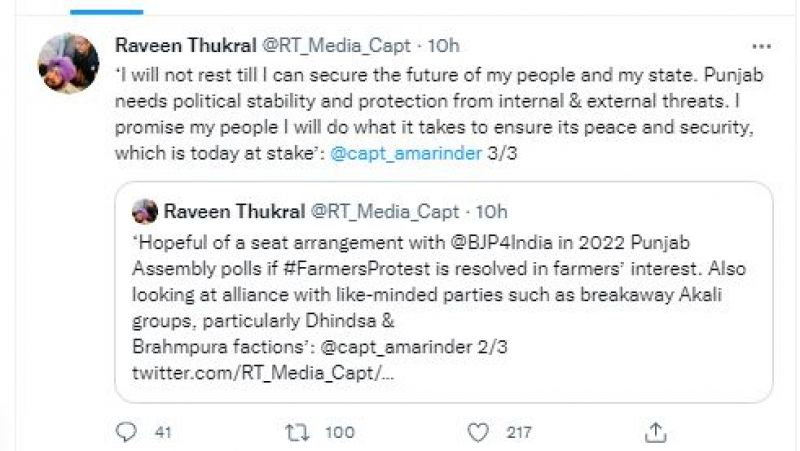Open the main tweet's 10h timestamp
Screen dimensions: 800x451
pos(444,45)
